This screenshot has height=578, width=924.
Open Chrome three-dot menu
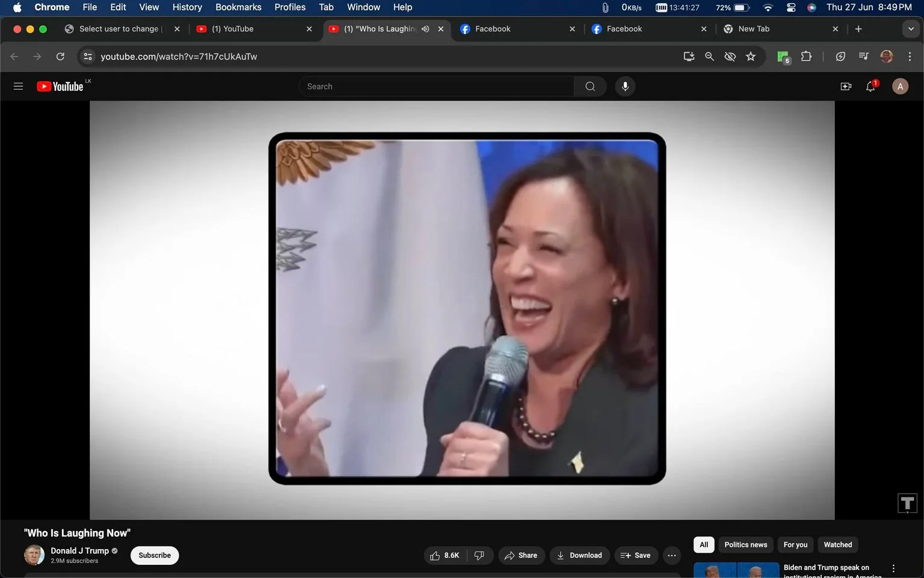[910, 56]
